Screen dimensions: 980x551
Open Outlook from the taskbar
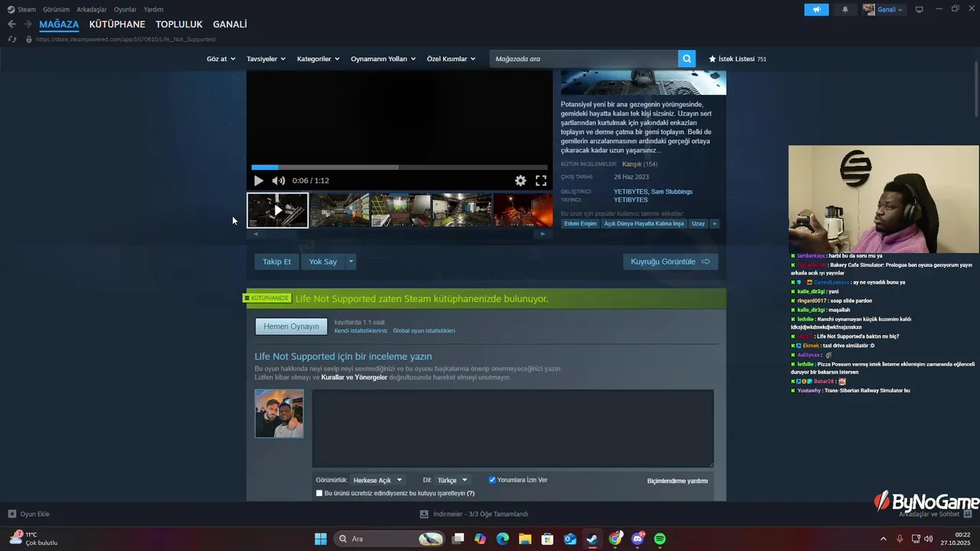click(570, 539)
